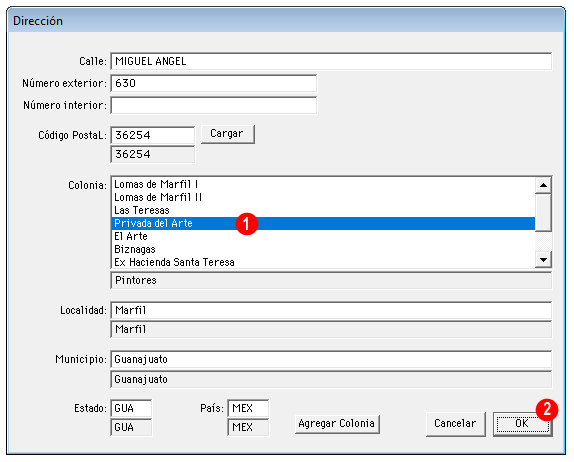
Task: Click the read-only Marfil locality box
Action: tap(331, 329)
